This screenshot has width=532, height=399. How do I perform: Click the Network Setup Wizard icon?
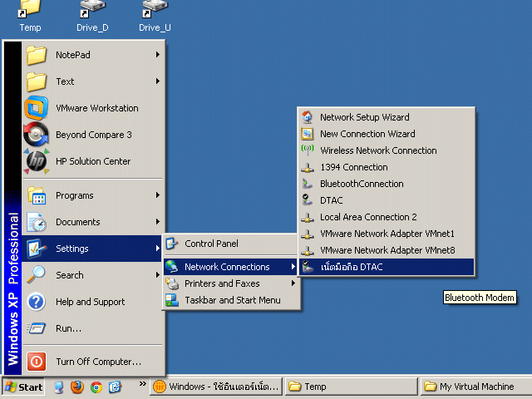coord(308,117)
